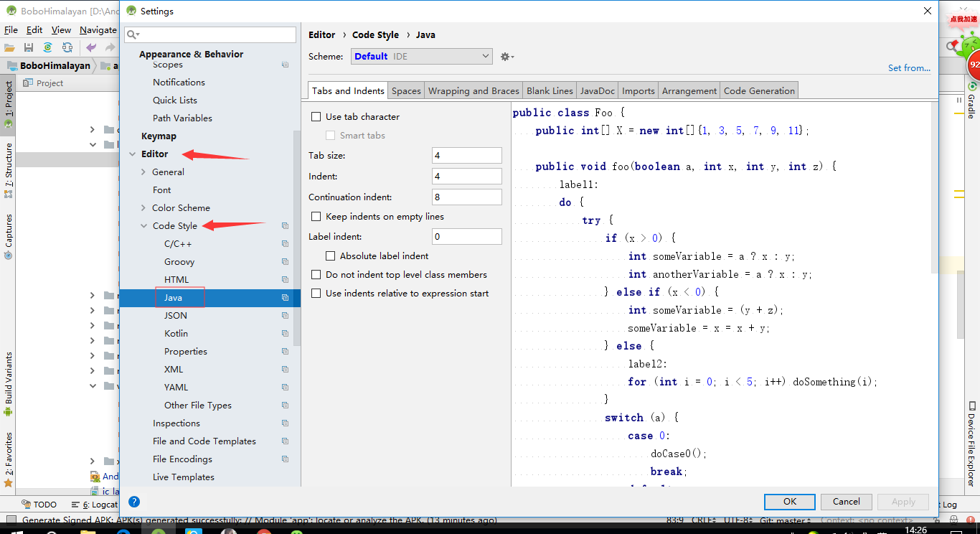Screen dimensions: 980x534
Task: Click the per-project icon beside XML
Action: [x=285, y=370]
